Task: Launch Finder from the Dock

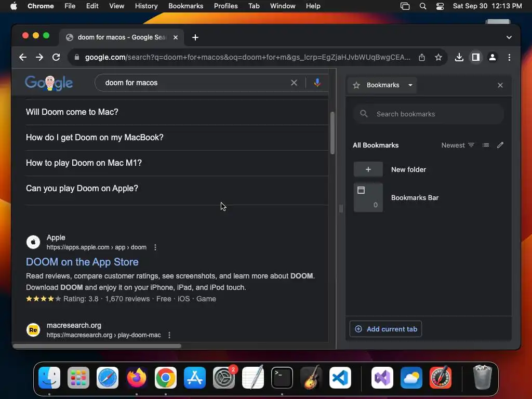Action: point(49,378)
